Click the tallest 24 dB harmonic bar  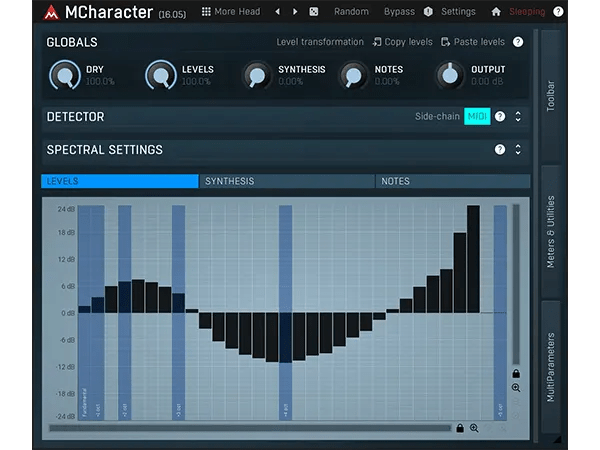point(473,259)
